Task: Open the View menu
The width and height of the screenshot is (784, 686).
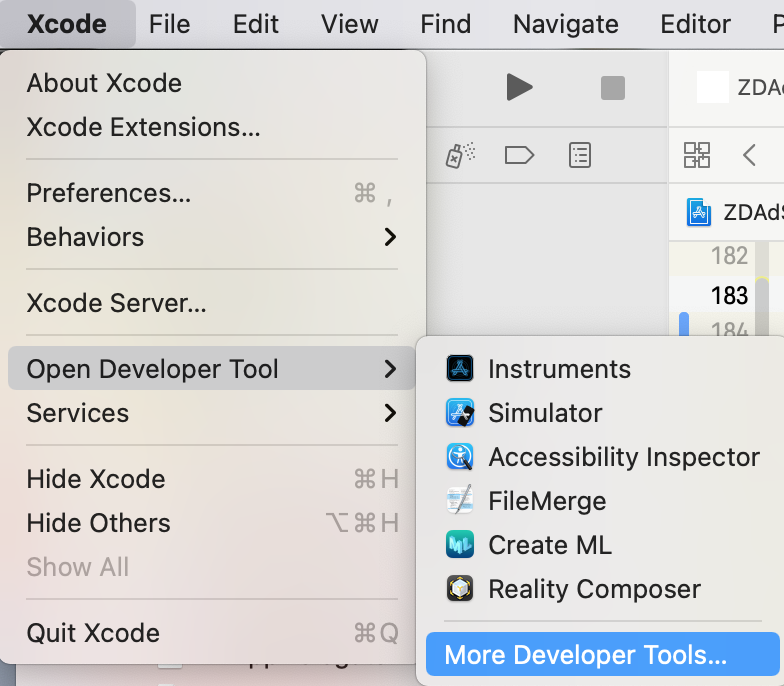Action: coord(350,24)
